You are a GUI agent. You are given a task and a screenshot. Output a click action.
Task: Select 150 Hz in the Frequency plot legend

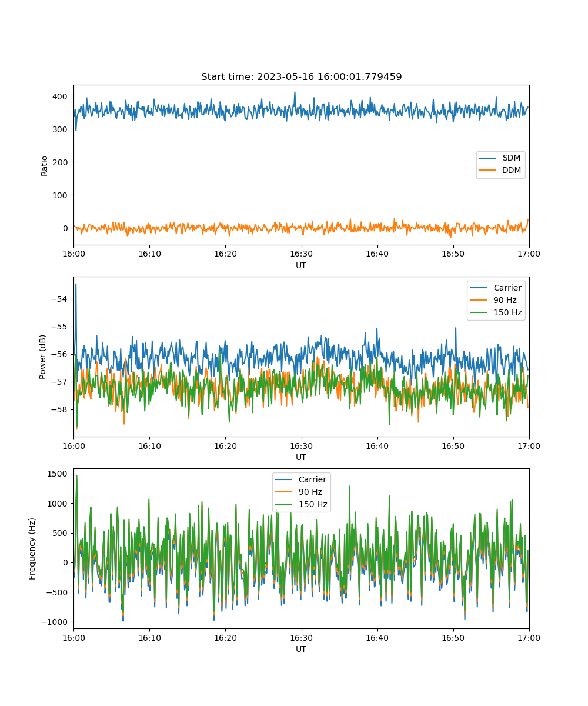(313, 504)
